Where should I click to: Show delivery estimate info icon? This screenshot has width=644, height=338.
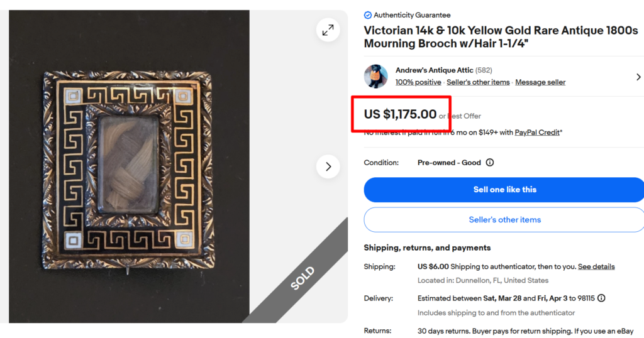click(602, 298)
